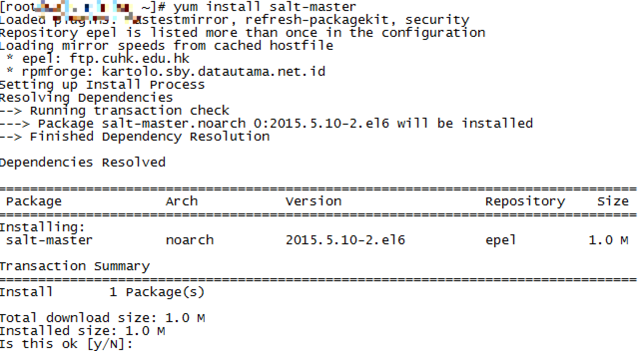644x351 pixels.
Task: Click the Is this ok [y/N] prompt
Action: click(66, 344)
